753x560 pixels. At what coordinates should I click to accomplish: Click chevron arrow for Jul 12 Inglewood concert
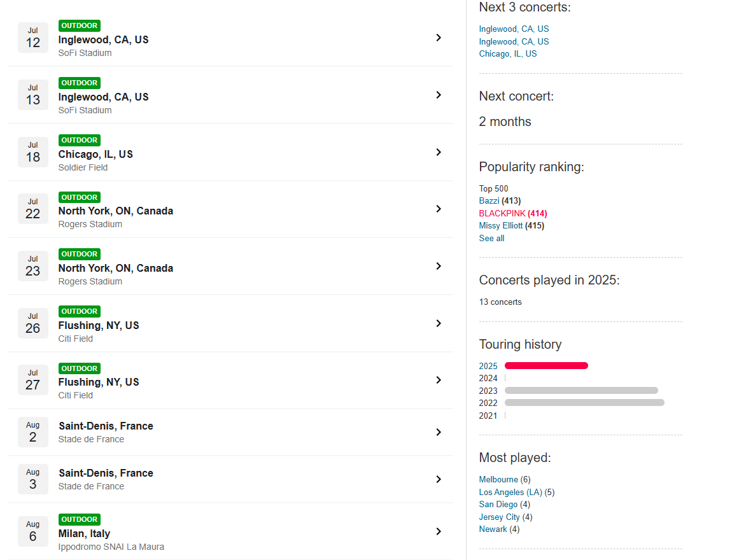click(x=439, y=38)
